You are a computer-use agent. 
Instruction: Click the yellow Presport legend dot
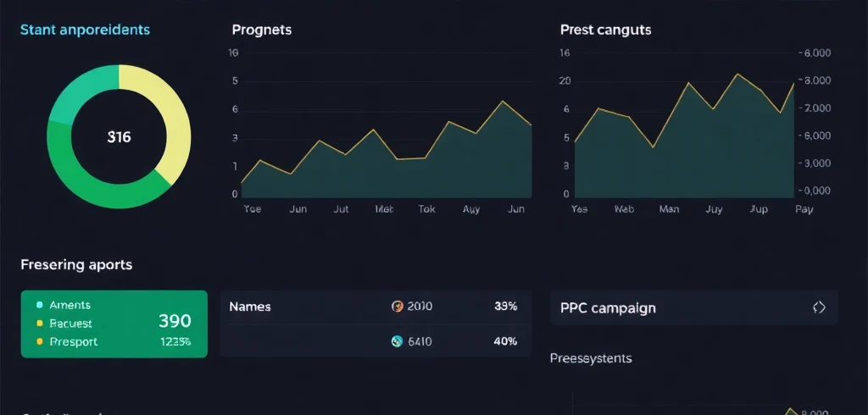39,342
